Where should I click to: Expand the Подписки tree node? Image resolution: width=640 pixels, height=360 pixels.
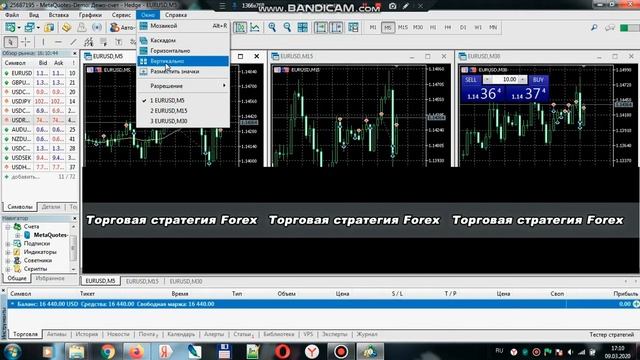pos(7,244)
